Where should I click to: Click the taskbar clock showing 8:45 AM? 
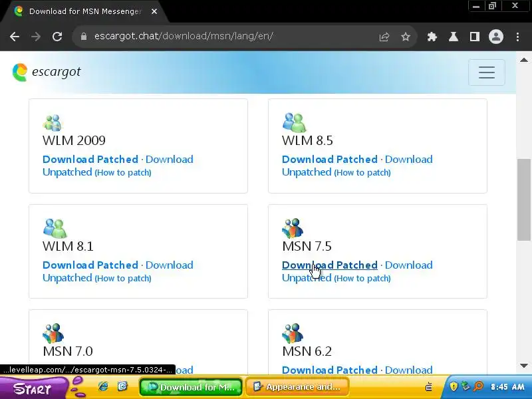point(507,387)
